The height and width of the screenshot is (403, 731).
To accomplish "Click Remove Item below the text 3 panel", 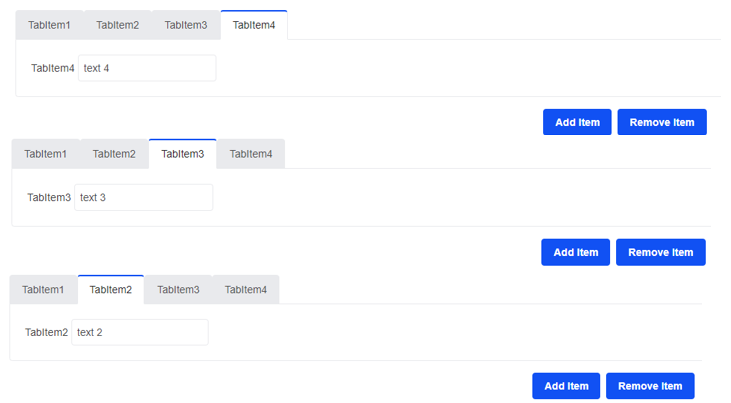I will 661,252.
